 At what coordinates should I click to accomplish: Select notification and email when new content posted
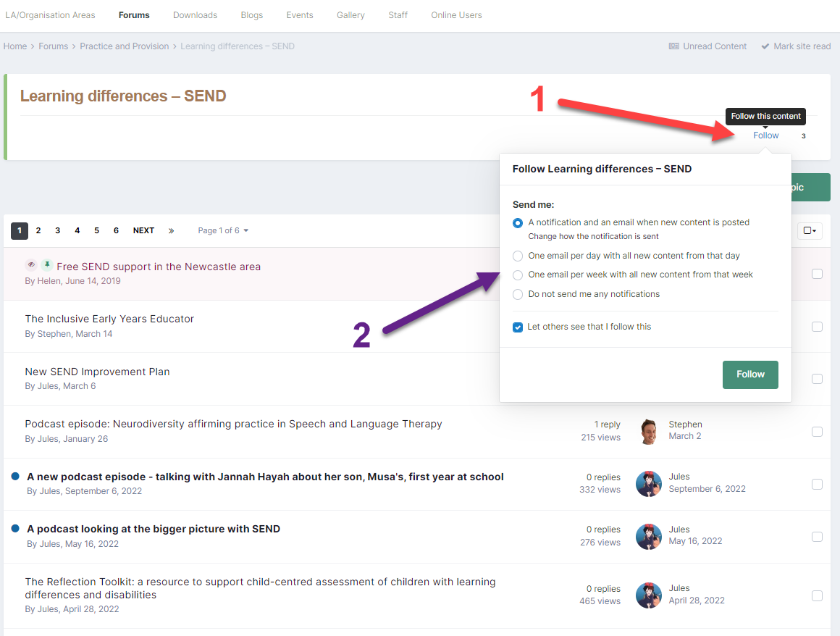(x=518, y=223)
